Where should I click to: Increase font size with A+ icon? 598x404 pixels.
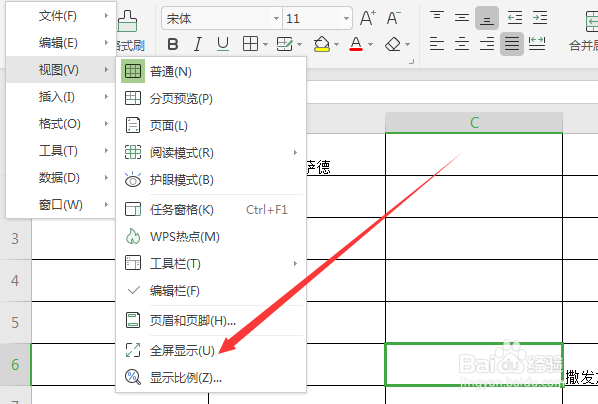coord(368,18)
